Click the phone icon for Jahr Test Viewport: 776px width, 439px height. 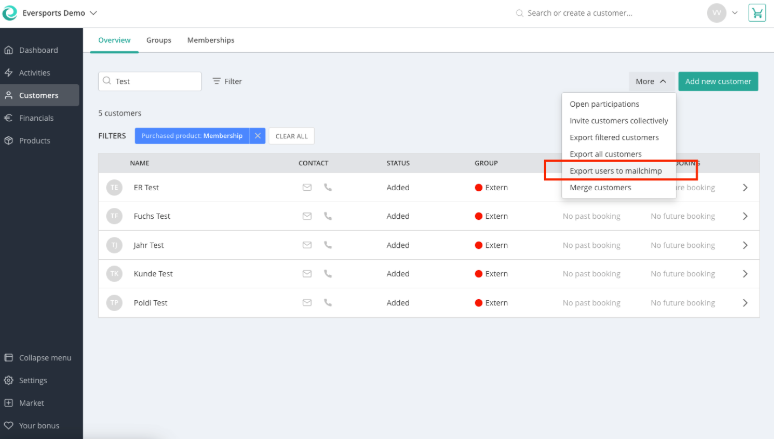(x=328, y=245)
